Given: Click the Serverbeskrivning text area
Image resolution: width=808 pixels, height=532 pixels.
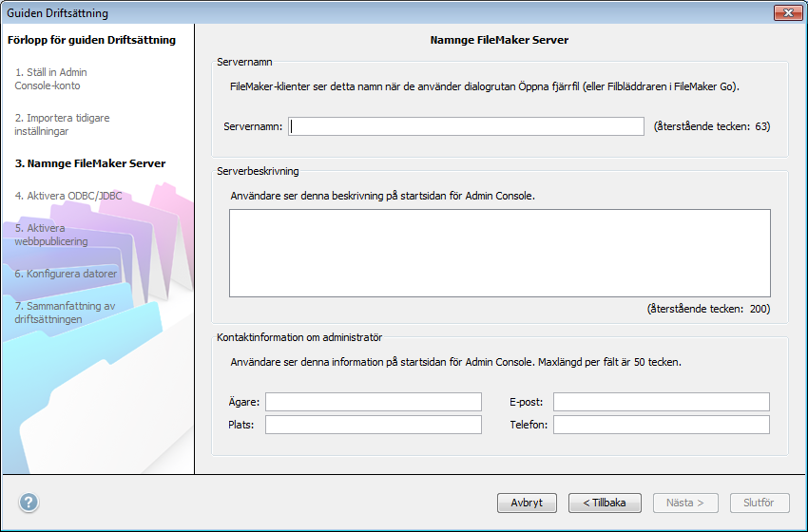Looking at the screenshot, I should (500, 253).
